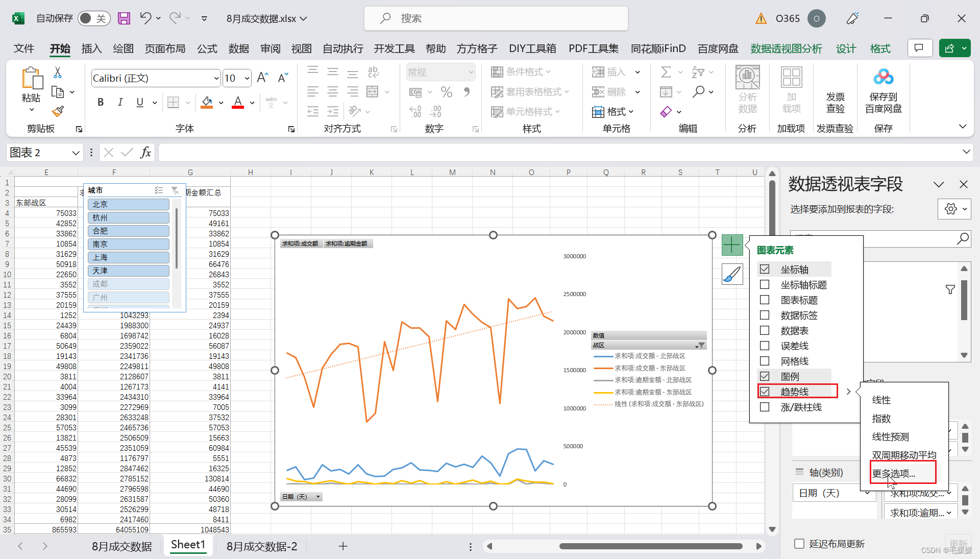
Task: Select 更多选项 (More Options) in trendline menu
Action: [x=894, y=473]
